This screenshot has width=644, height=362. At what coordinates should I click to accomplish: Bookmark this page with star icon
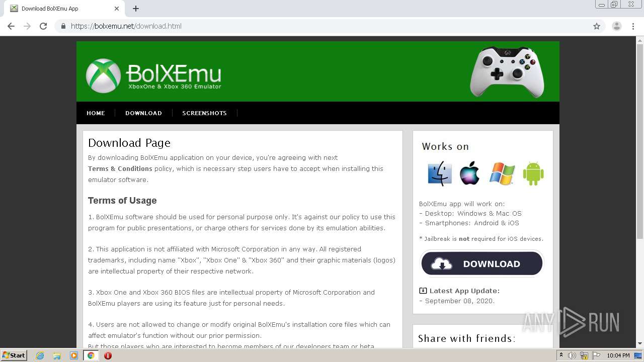point(597,26)
